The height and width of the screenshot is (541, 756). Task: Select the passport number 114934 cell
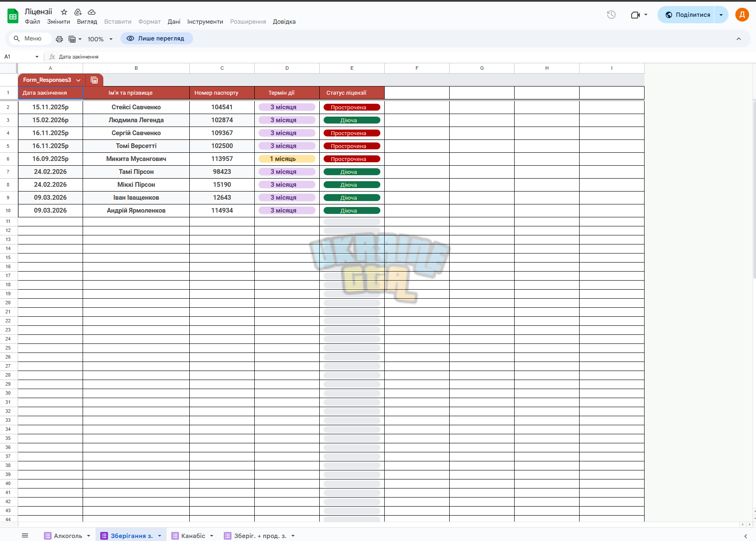(x=222, y=210)
